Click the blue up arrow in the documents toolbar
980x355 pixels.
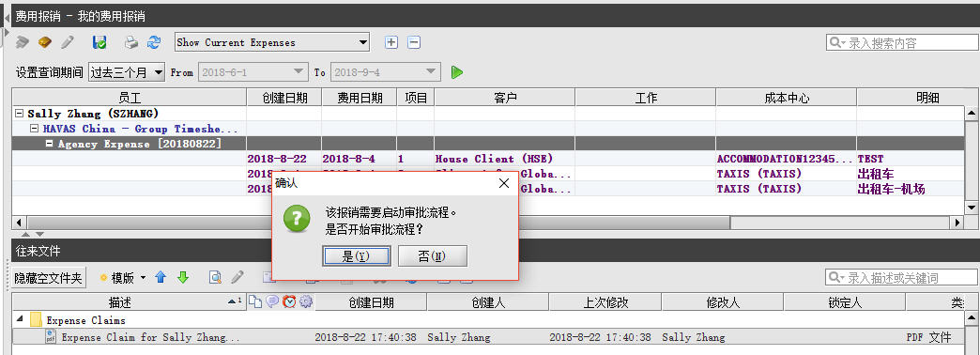161,277
